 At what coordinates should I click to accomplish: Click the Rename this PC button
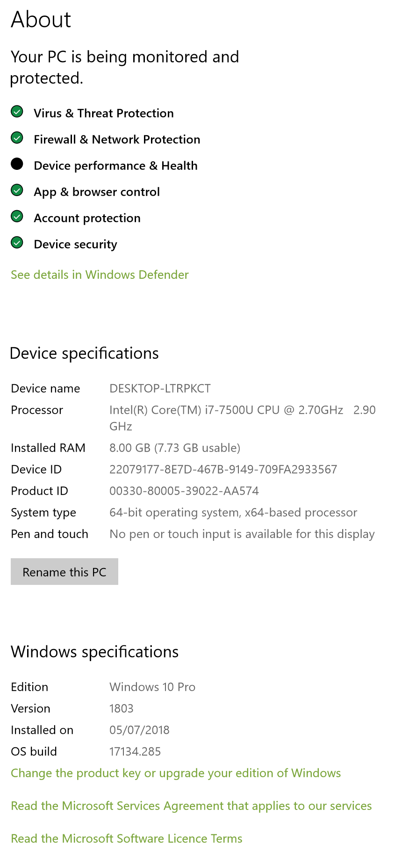point(65,572)
